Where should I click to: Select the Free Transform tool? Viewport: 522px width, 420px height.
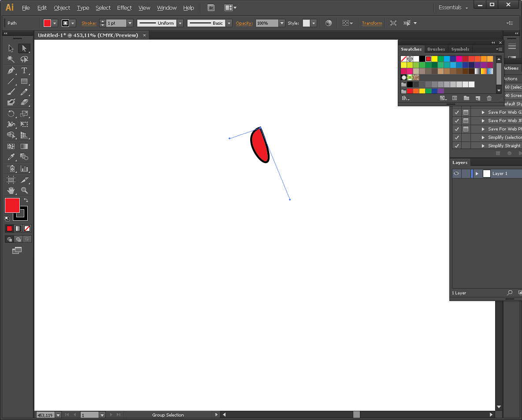click(24, 124)
